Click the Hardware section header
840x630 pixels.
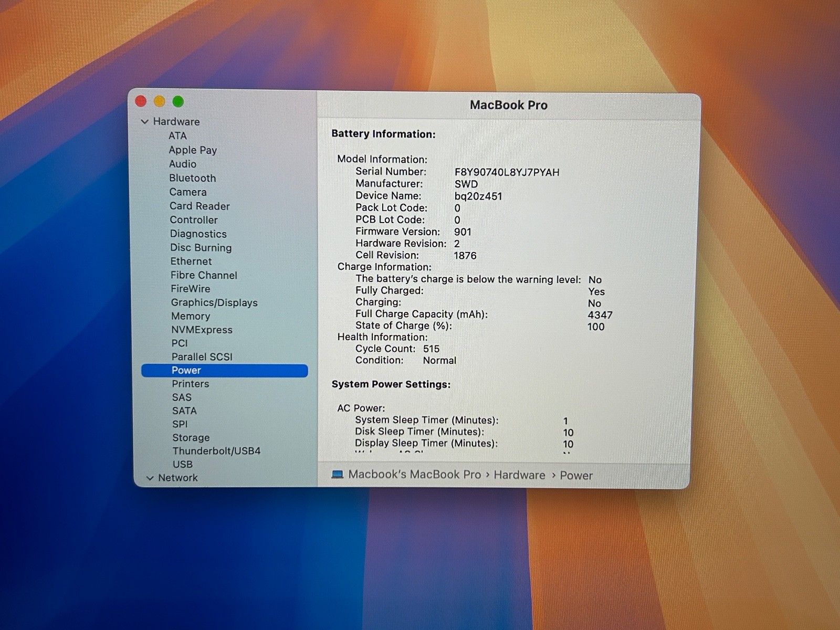(176, 122)
